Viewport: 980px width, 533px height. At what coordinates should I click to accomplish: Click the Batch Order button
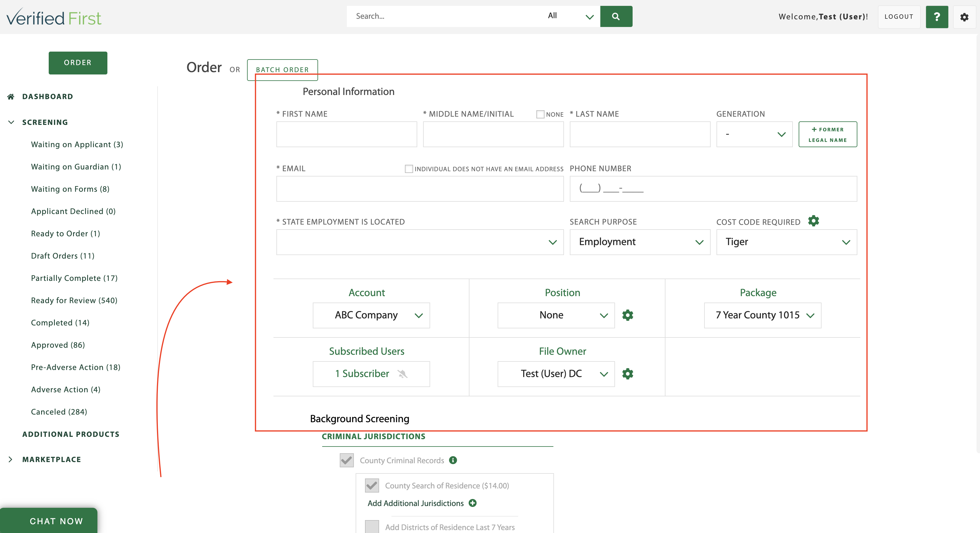coord(282,69)
